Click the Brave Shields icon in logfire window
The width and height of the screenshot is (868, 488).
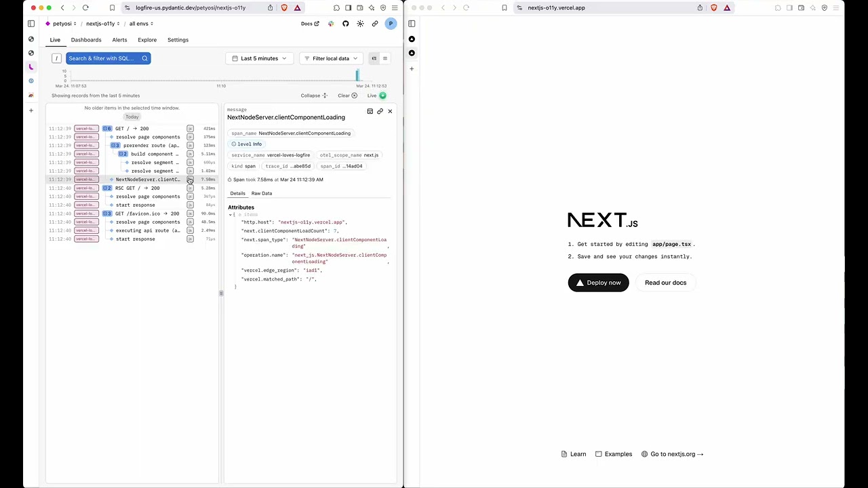click(284, 7)
